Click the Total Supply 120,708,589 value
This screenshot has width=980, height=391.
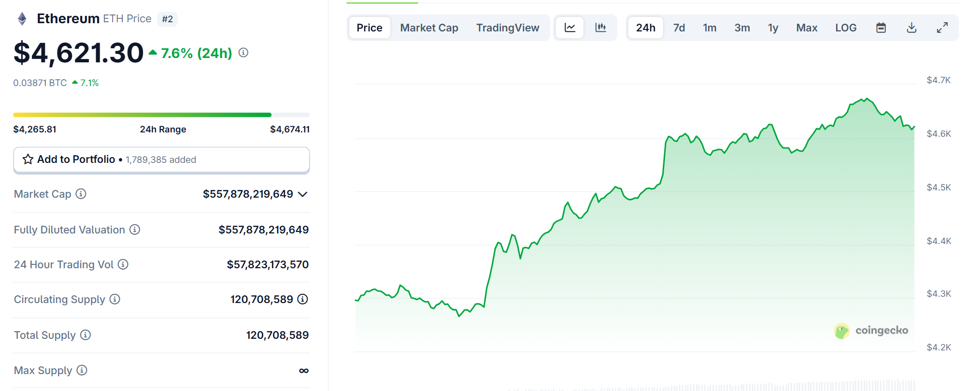[x=277, y=335]
